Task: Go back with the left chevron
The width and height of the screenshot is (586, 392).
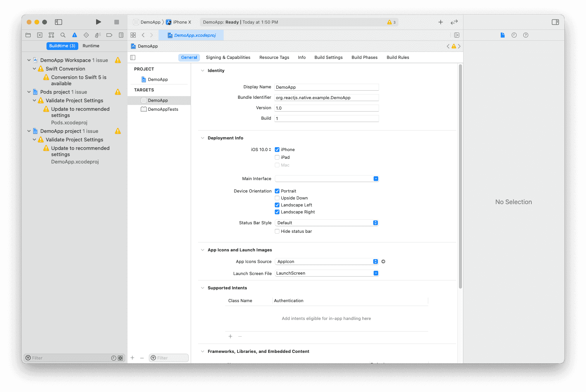Action: point(143,35)
